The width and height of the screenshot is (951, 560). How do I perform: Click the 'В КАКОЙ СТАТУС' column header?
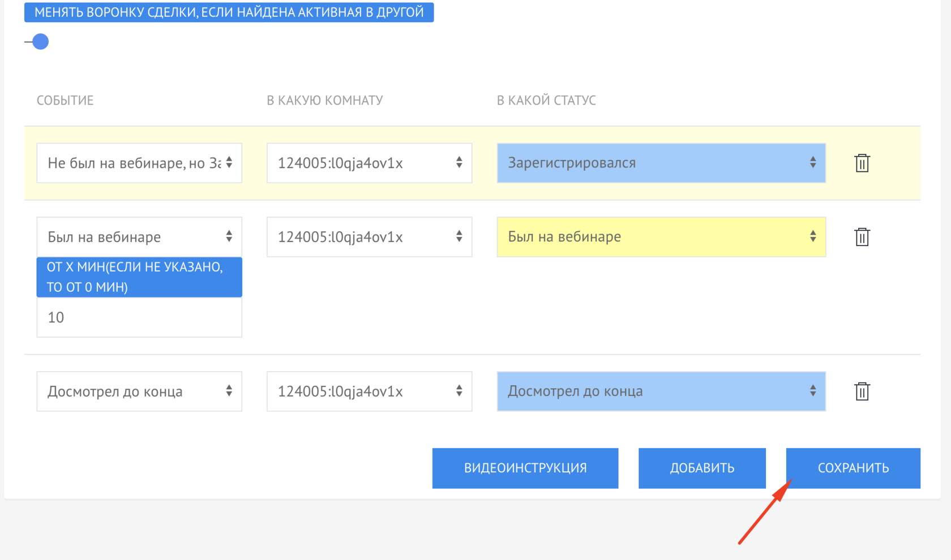click(546, 100)
